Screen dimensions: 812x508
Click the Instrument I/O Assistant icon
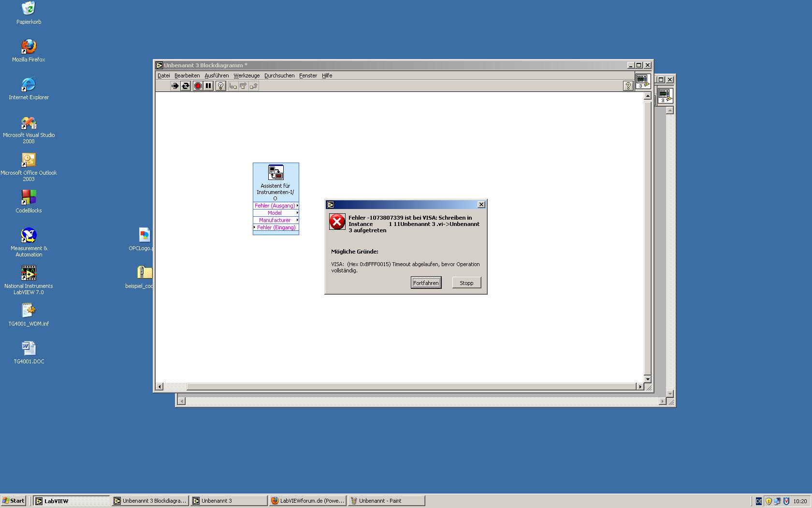pyautogui.click(x=276, y=173)
